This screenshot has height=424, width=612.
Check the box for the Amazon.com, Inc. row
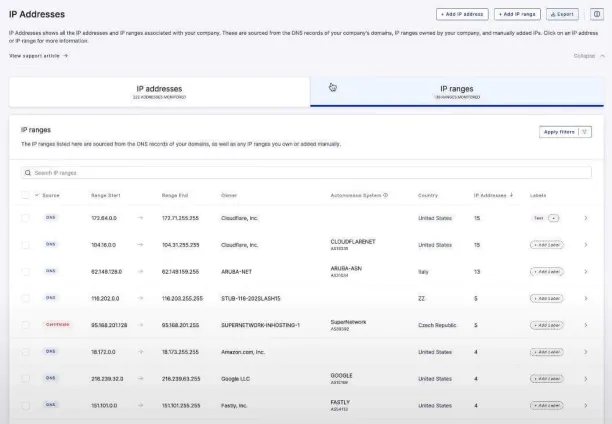[25, 352]
